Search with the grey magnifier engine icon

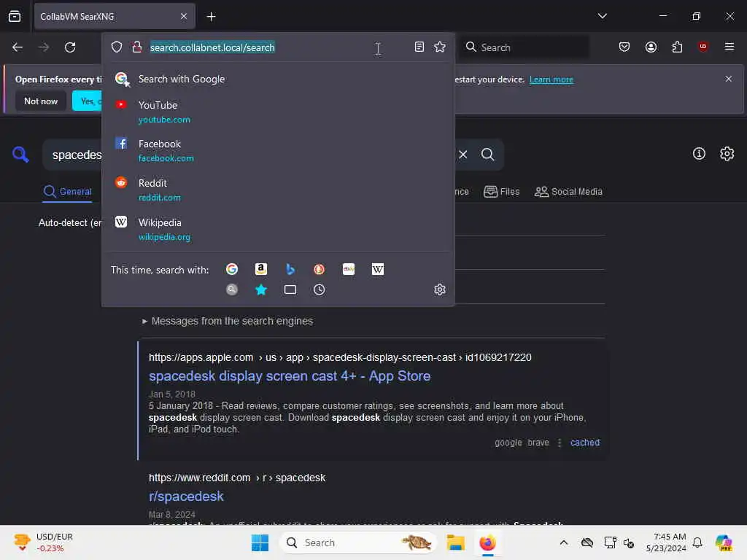click(x=232, y=289)
